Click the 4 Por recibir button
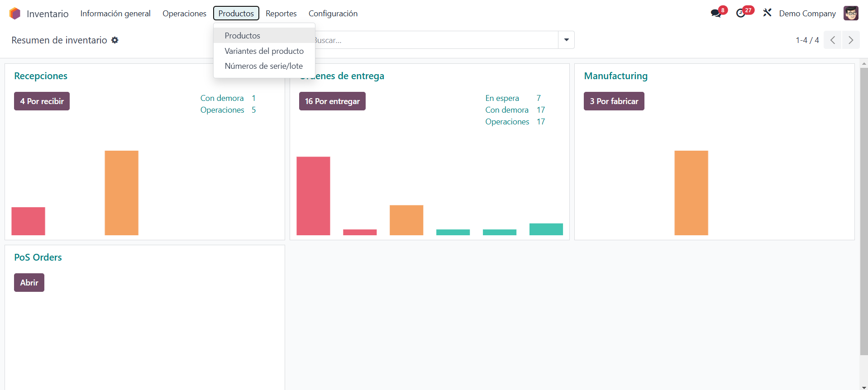This screenshot has width=868, height=390. (42, 101)
